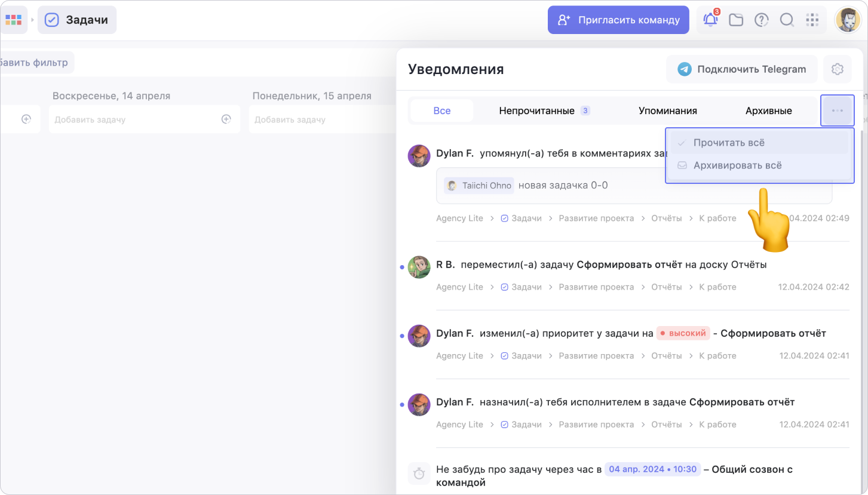The height and width of the screenshot is (495, 868).
Task: Click the colorful workspace logo icon
Action: click(x=13, y=20)
